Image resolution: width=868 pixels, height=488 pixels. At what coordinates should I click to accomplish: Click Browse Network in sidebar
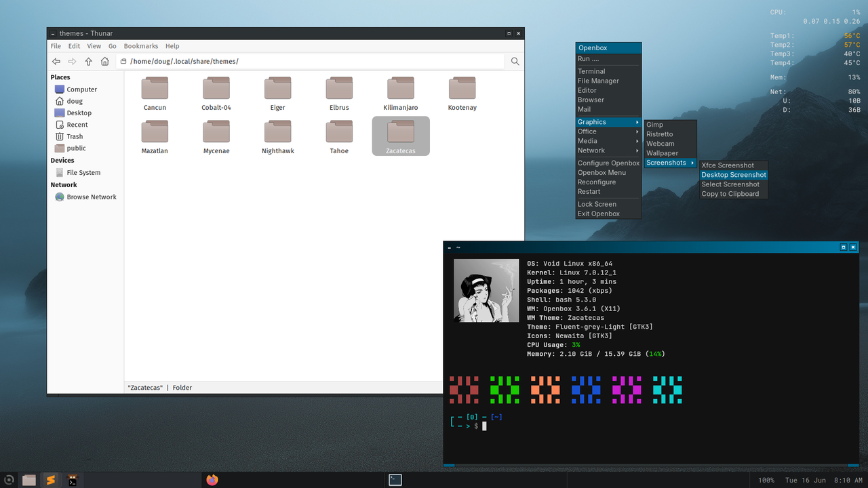click(85, 197)
